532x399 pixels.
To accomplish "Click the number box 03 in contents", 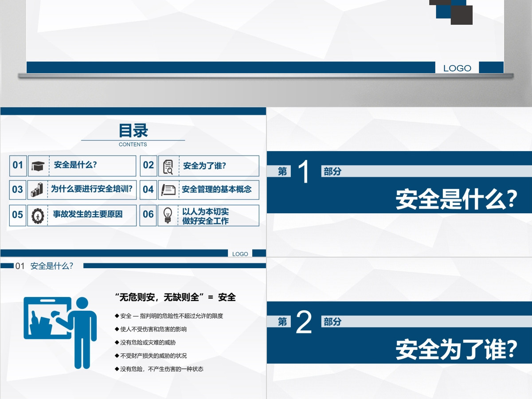I will click(18, 190).
